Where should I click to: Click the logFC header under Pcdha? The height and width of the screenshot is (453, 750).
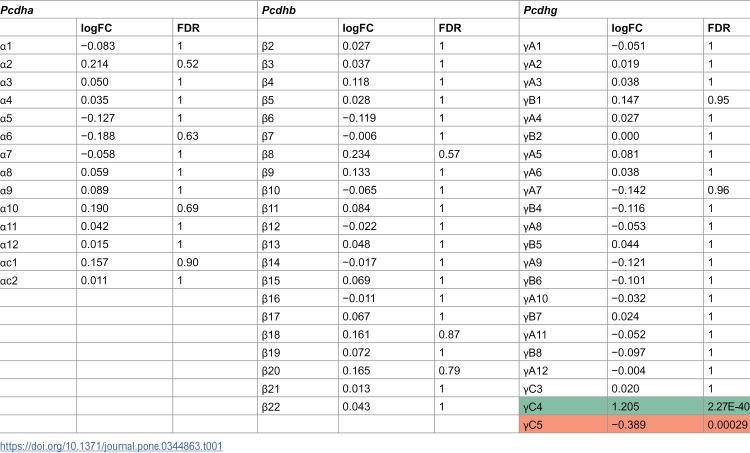(x=96, y=28)
